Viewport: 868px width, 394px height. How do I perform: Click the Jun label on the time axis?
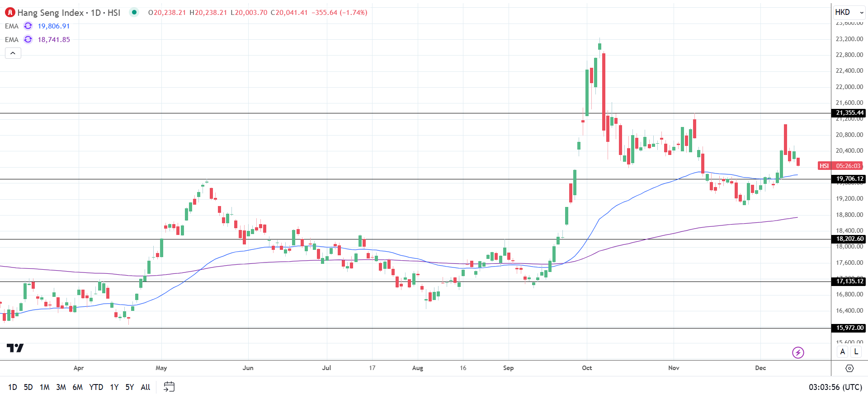tap(248, 368)
